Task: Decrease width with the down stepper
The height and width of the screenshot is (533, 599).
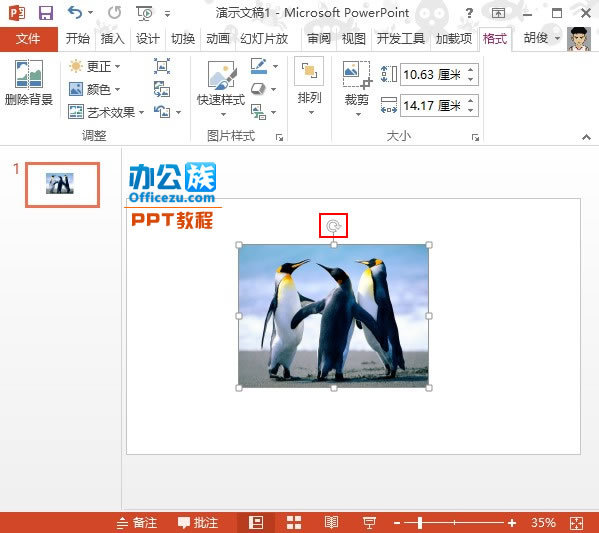Action: coord(471,110)
